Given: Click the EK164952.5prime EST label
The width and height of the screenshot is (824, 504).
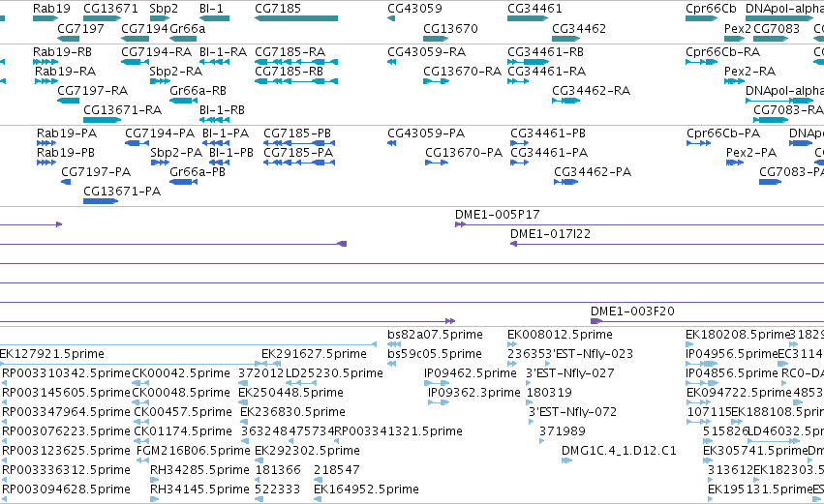Looking at the screenshot, I should 366,489.
